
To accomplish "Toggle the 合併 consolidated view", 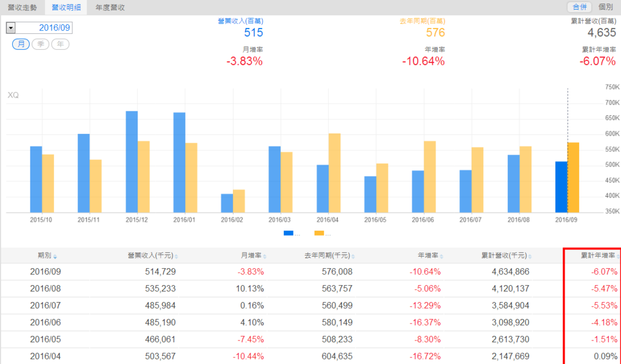I will click(x=579, y=7).
